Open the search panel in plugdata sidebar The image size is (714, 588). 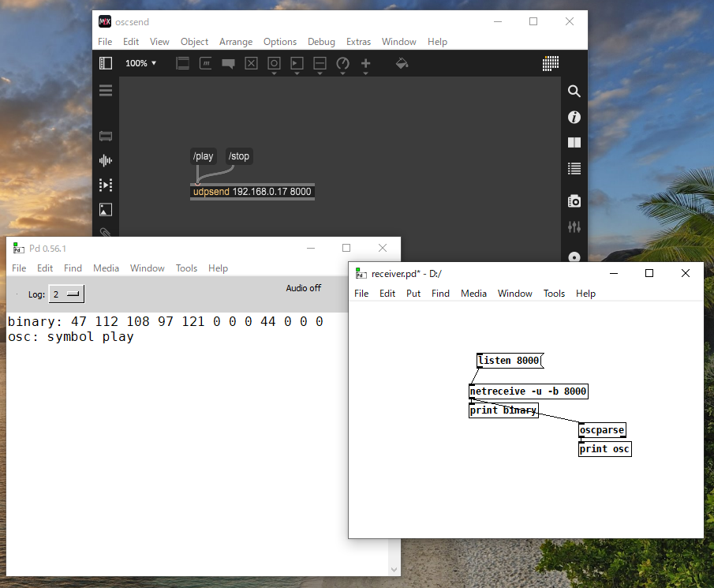pyautogui.click(x=574, y=91)
